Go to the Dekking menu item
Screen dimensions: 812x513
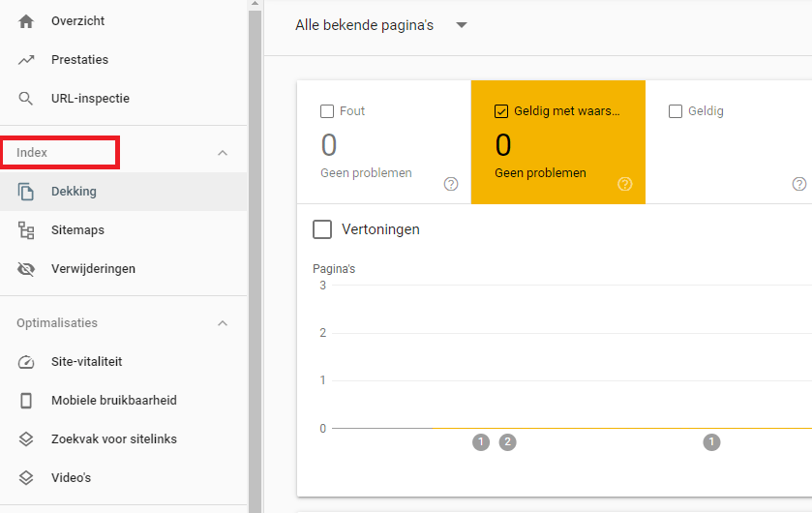(x=74, y=192)
